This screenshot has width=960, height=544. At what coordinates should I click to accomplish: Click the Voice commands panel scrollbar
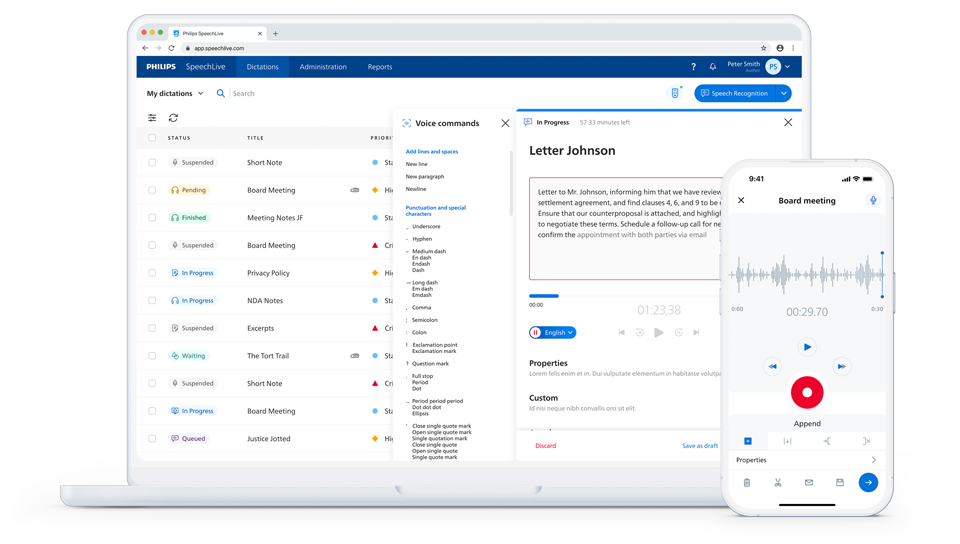point(511,184)
